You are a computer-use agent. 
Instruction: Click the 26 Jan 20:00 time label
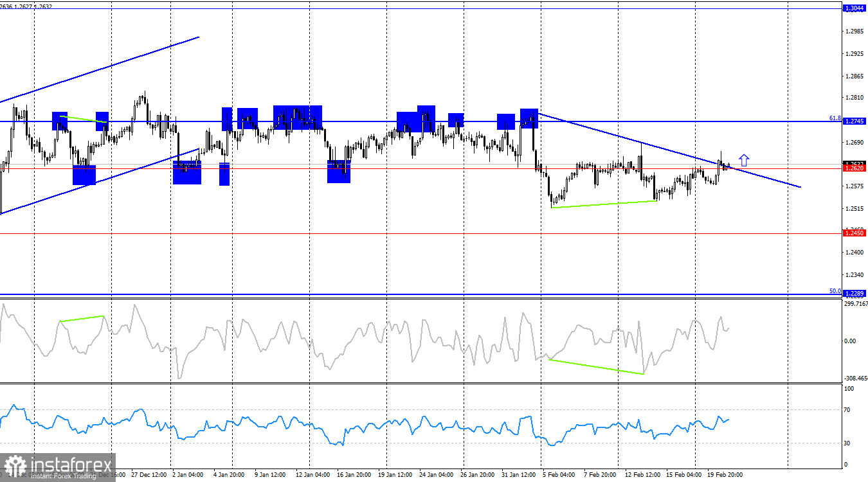(478, 475)
